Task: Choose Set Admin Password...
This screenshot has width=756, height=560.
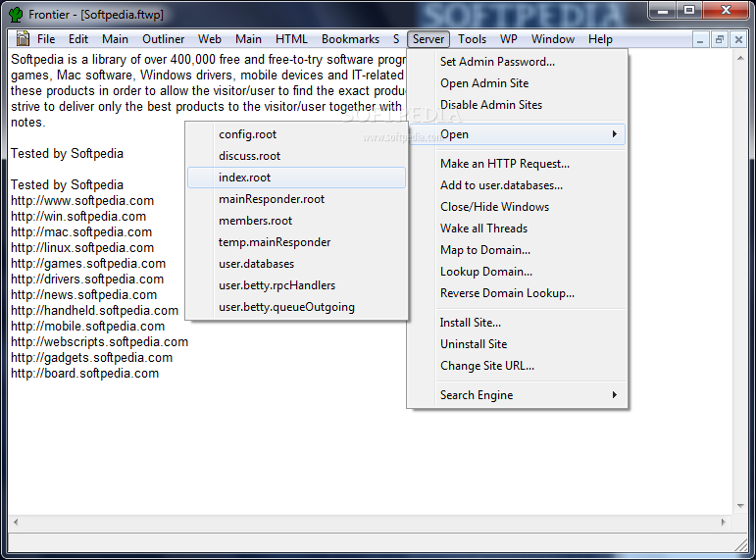Action: click(517, 62)
